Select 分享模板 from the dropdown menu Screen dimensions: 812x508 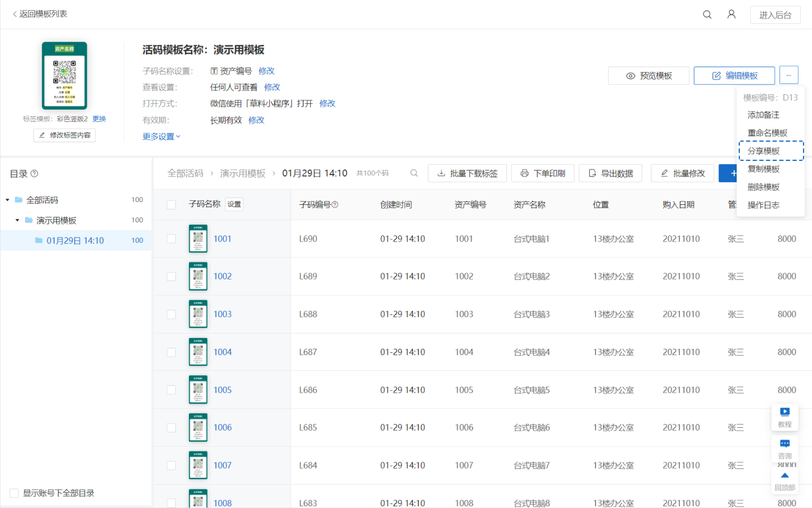[764, 151]
